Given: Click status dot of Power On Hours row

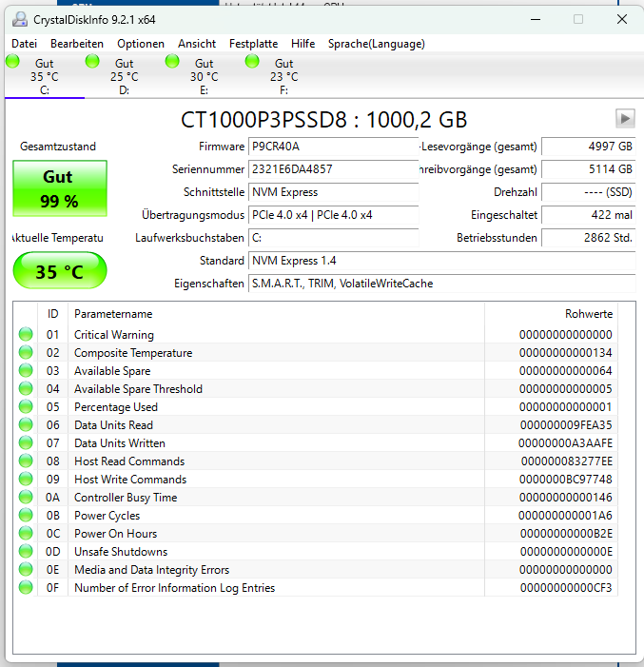Looking at the screenshot, I should coord(26,533).
